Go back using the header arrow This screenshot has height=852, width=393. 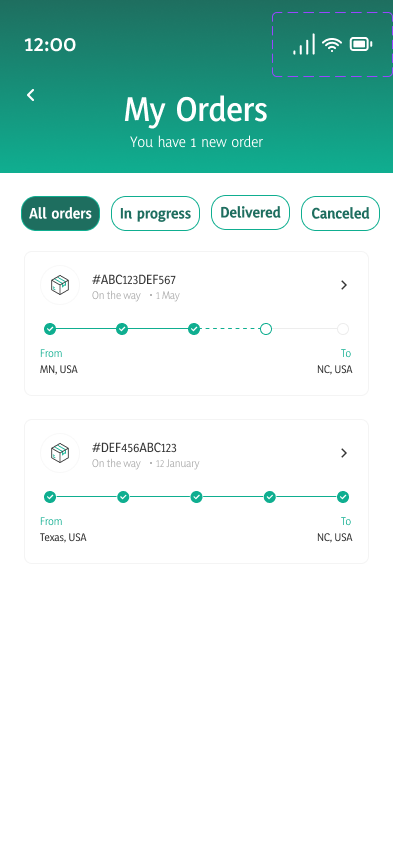(31, 95)
